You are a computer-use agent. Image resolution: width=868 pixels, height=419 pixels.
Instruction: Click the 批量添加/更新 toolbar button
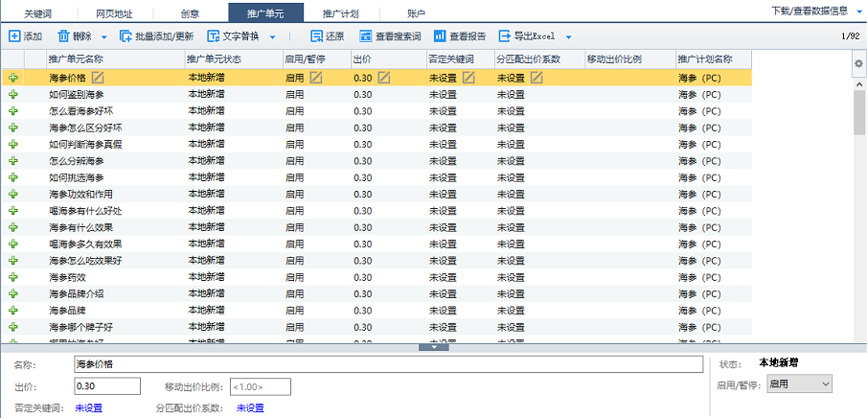pos(157,36)
